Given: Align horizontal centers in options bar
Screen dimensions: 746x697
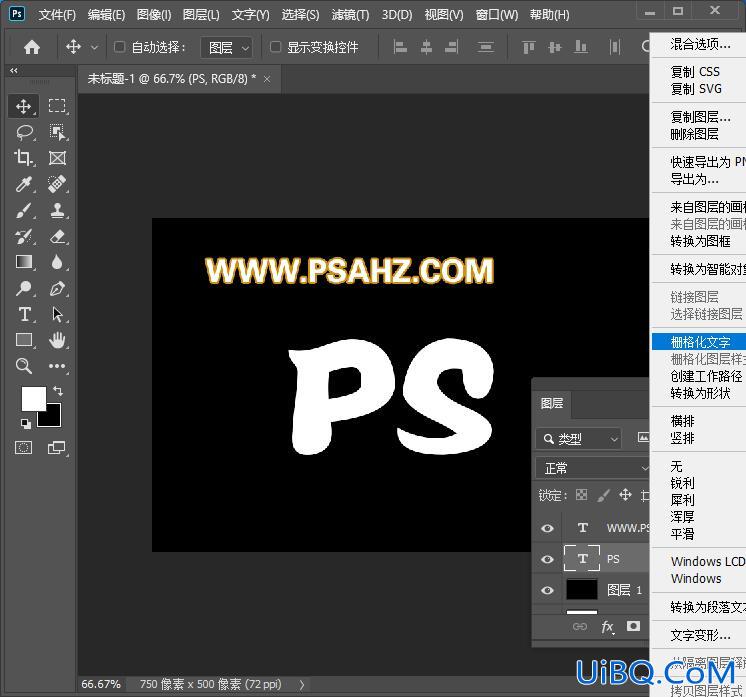Looking at the screenshot, I should [426, 47].
